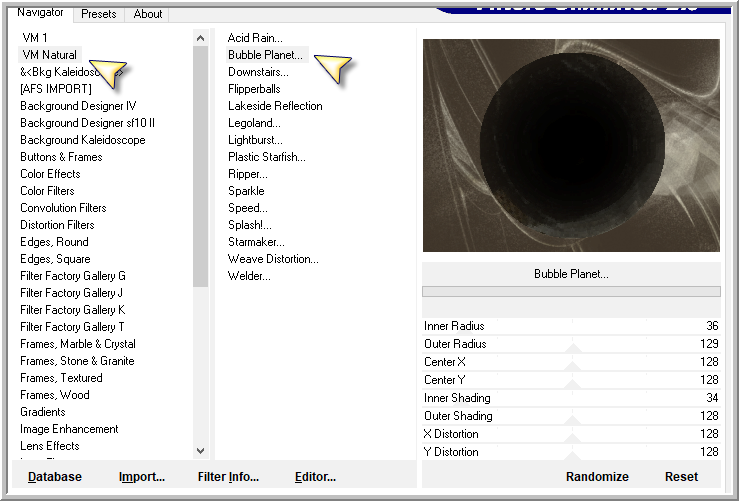Select Filter Factory Gallery K
The height and width of the screenshot is (501, 739).
[73, 310]
